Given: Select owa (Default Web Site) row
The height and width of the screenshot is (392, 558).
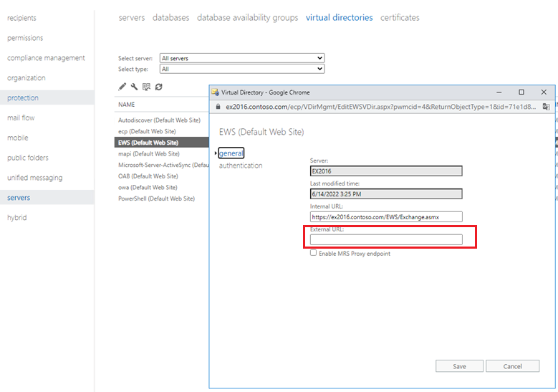Looking at the screenshot, I should point(162,187).
